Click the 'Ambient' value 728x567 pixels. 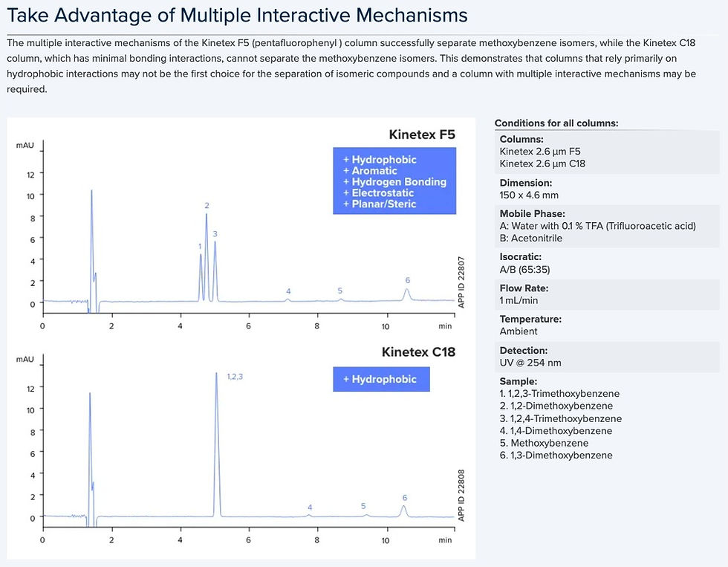(519, 331)
